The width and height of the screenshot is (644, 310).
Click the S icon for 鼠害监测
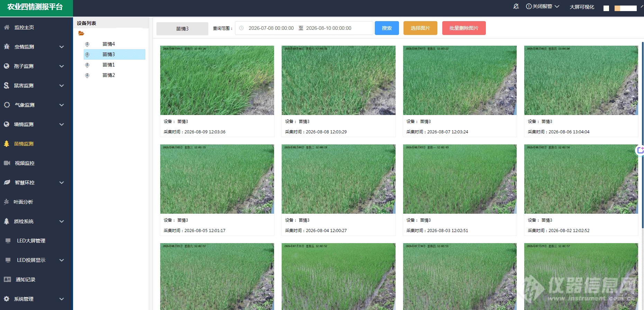point(7,86)
